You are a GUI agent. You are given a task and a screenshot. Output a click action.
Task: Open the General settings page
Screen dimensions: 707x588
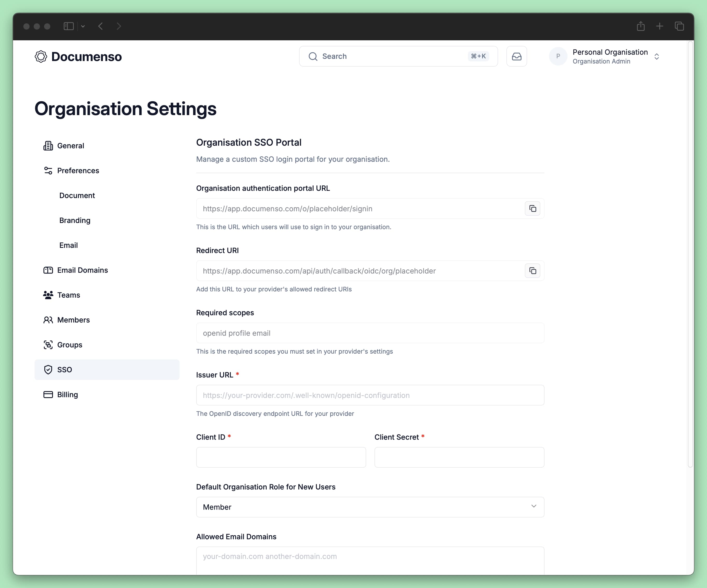[70, 145]
